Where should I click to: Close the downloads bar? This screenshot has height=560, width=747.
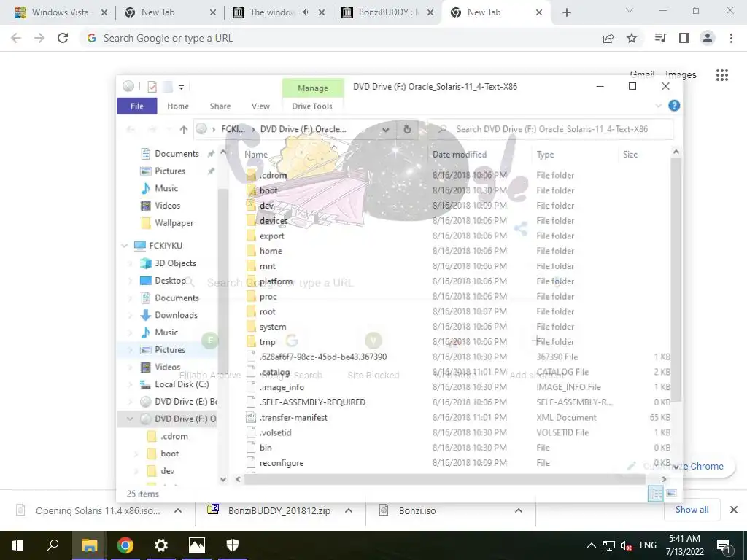734,510
